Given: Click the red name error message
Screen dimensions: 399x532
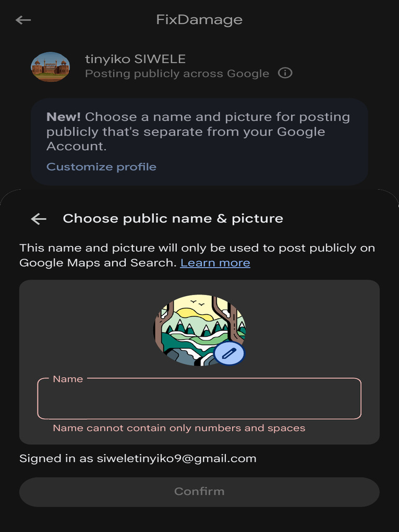Looking at the screenshot, I should point(179,428).
